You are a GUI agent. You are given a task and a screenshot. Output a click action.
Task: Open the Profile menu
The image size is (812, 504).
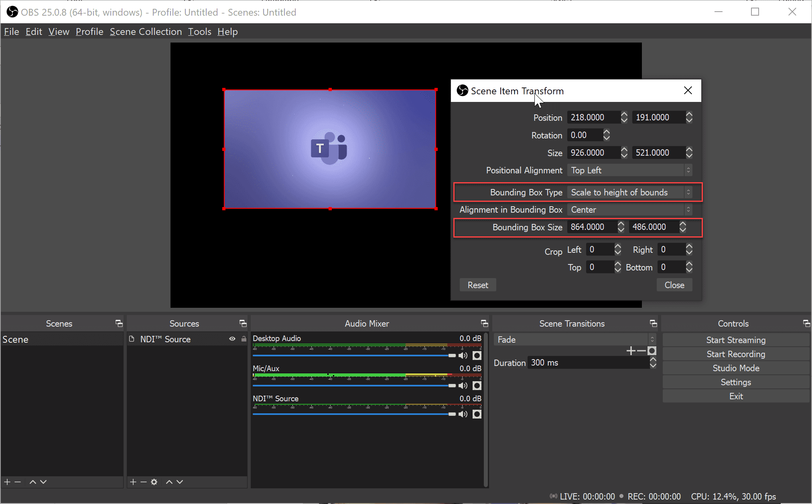[89, 31]
